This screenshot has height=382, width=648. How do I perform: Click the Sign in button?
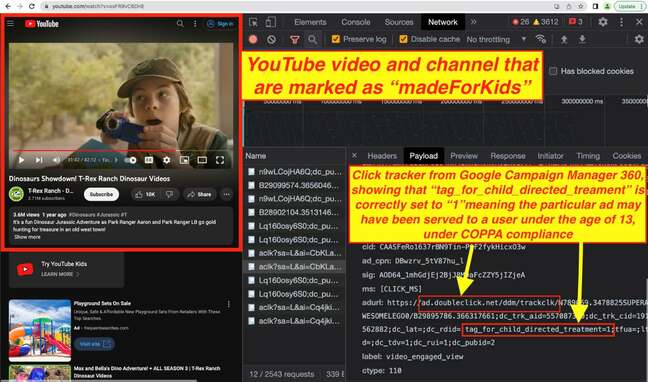220,24
